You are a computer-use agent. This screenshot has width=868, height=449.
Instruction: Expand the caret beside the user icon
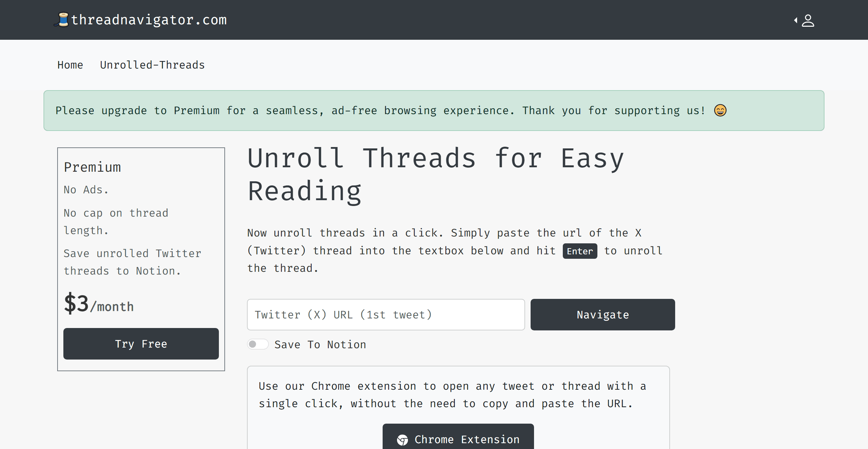point(796,21)
